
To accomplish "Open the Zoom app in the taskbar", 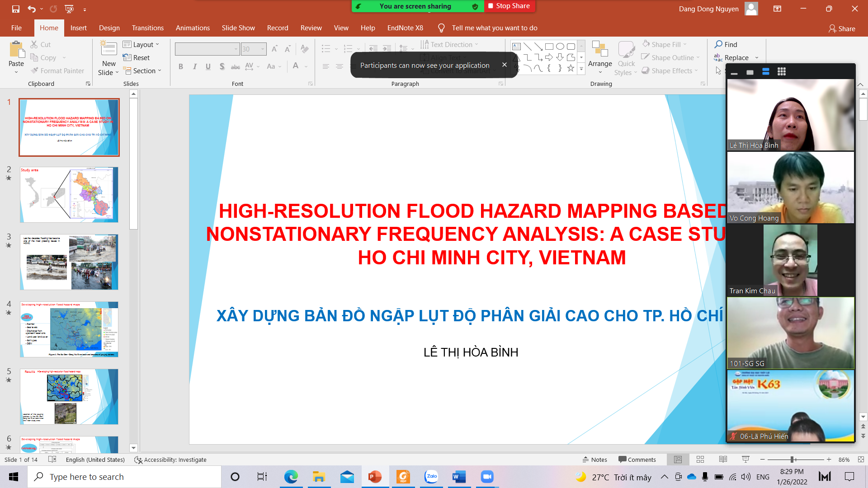I will (487, 477).
